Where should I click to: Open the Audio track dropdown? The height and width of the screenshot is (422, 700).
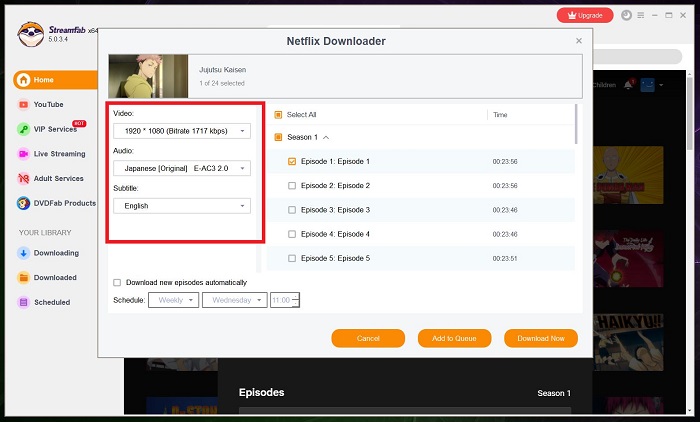tap(182, 168)
